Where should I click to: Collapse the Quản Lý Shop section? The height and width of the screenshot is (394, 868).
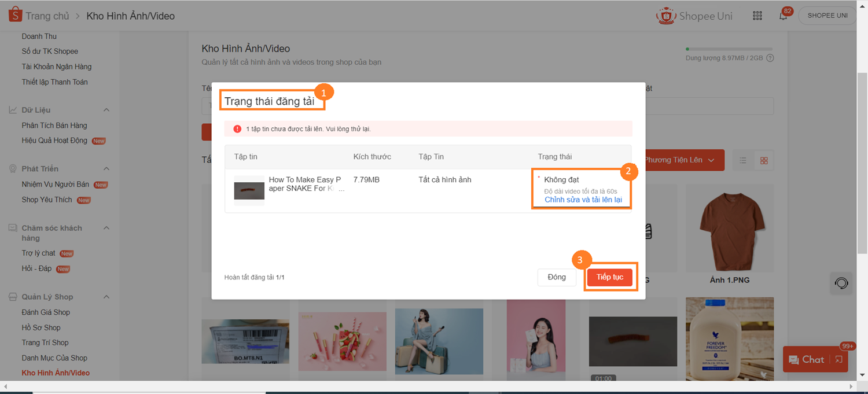(106, 297)
